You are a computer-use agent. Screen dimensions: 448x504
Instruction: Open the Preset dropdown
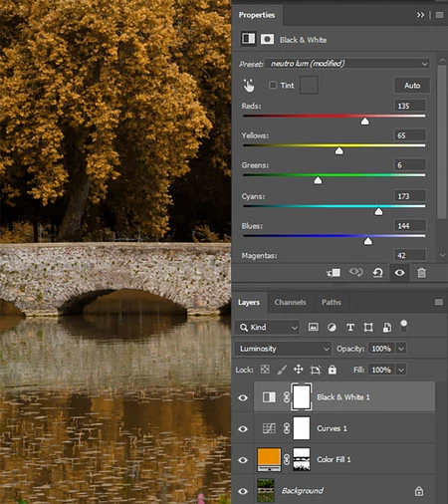click(x=347, y=64)
